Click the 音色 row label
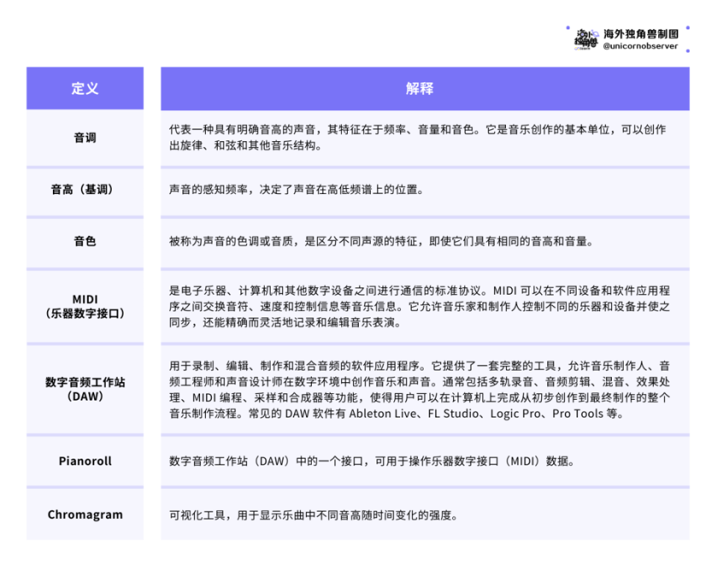Viewport: 706px width, 588px height. point(85,241)
